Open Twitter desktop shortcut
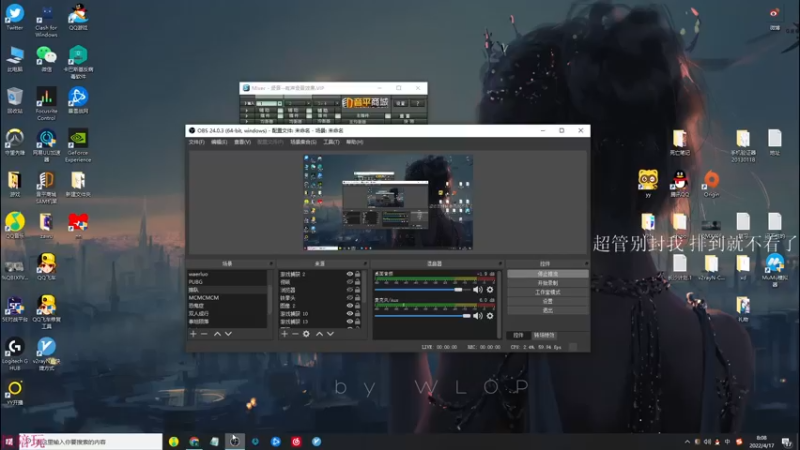800x450 pixels. (15, 18)
